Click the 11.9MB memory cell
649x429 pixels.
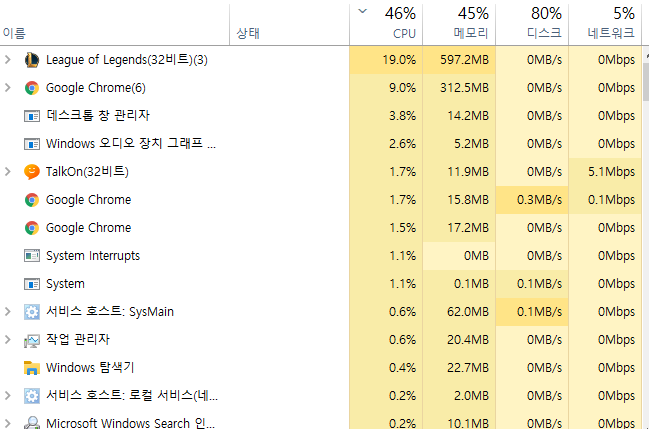pyautogui.click(x=459, y=172)
